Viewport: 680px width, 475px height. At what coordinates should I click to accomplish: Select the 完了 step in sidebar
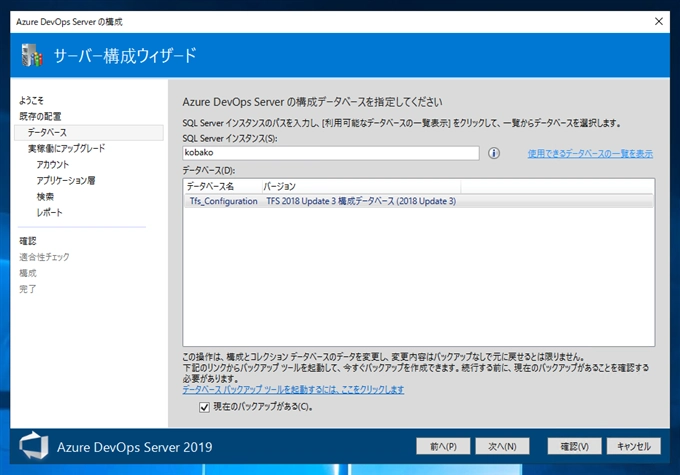(28, 289)
